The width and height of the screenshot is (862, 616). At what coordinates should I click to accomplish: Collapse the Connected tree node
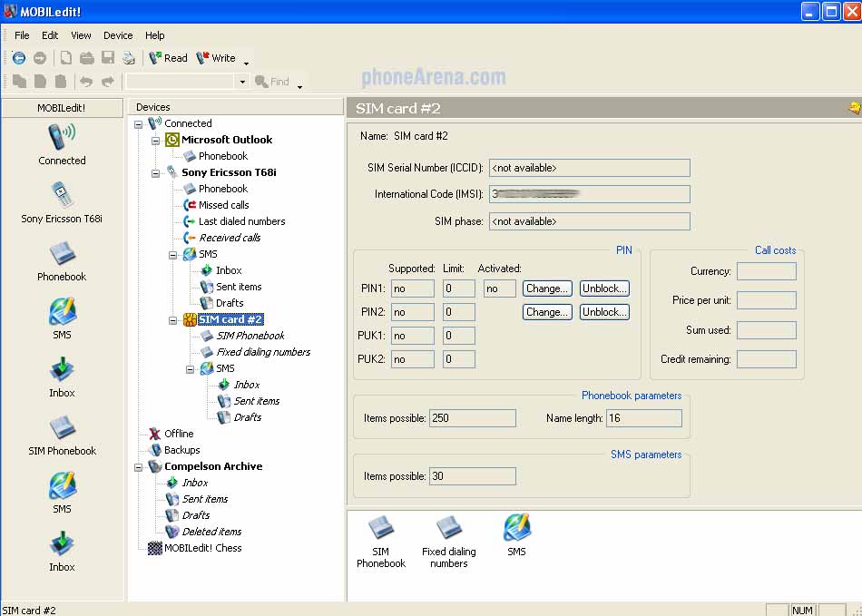139,124
